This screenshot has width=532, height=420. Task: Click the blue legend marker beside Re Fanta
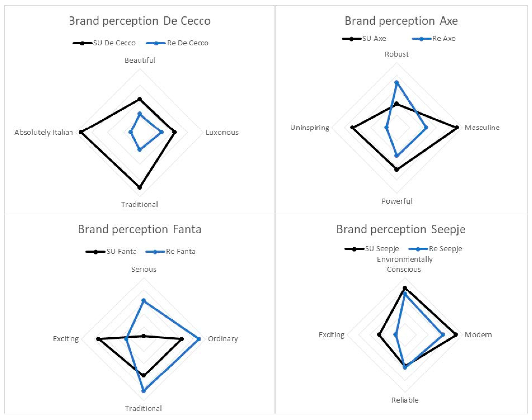pyautogui.click(x=155, y=251)
